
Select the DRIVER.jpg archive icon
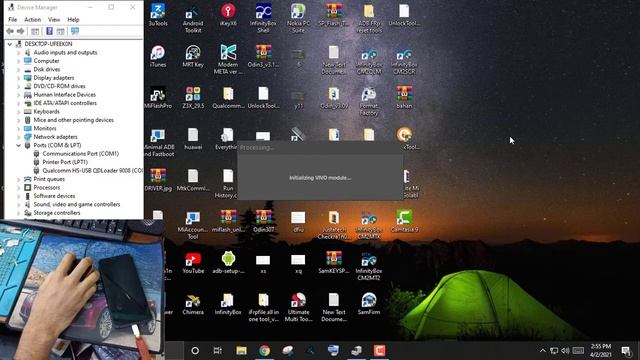158,180
